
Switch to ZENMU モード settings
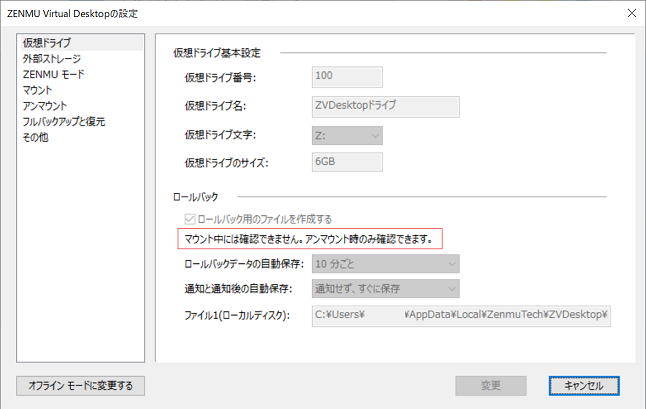(x=54, y=75)
